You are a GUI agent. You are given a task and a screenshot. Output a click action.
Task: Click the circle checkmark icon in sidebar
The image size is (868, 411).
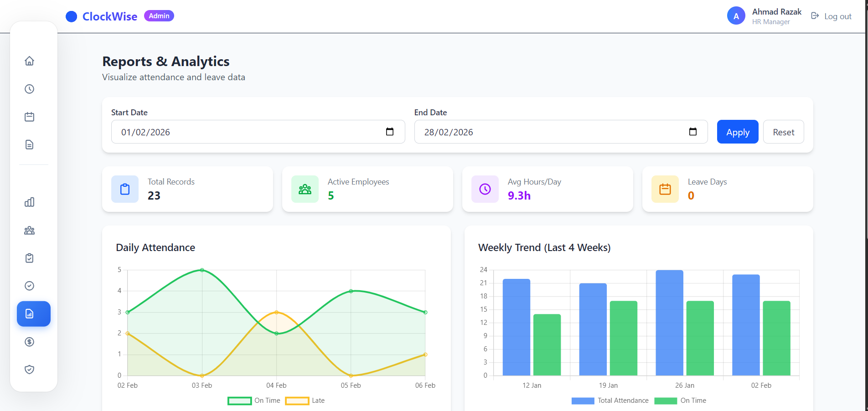click(29, 286)
